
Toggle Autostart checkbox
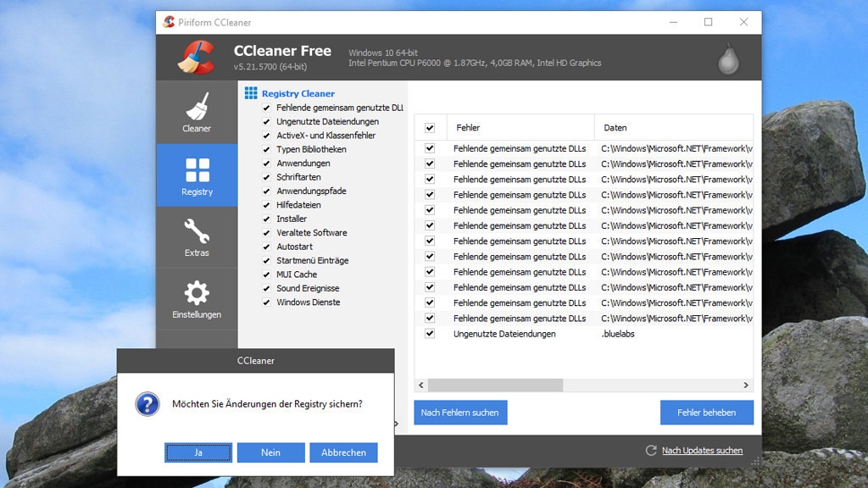[x=266, y=247]
